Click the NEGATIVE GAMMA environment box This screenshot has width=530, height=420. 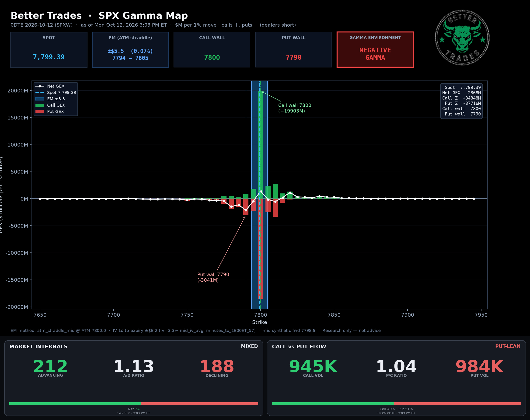pos(375,49)
